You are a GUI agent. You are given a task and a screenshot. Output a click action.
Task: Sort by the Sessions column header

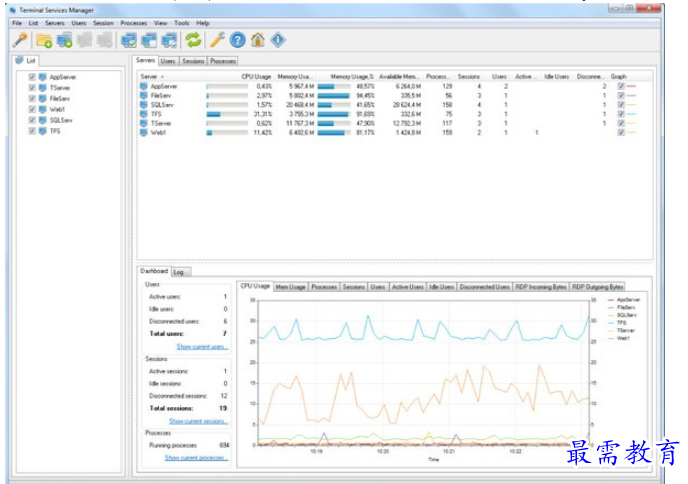tap(469, 76)
